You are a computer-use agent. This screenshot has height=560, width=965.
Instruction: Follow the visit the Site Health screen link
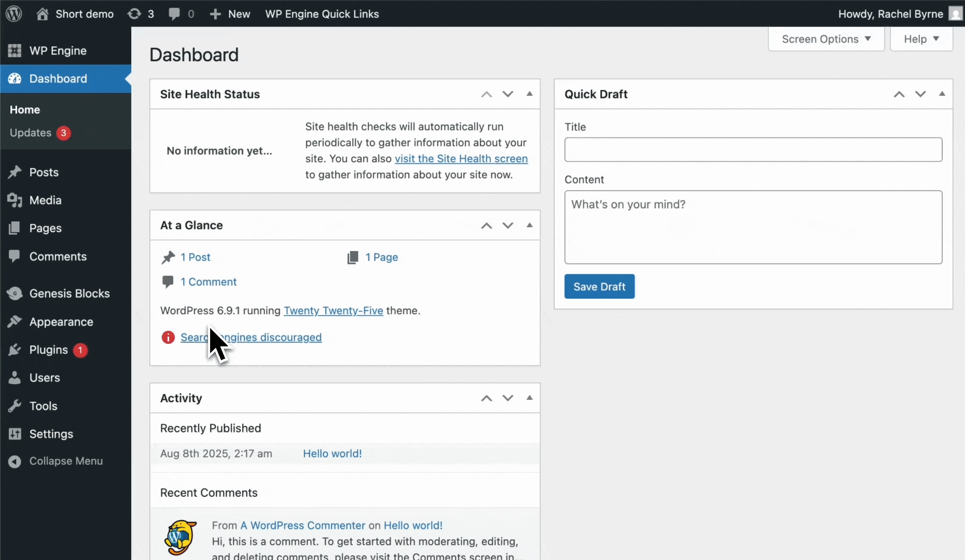pos(461,159)
